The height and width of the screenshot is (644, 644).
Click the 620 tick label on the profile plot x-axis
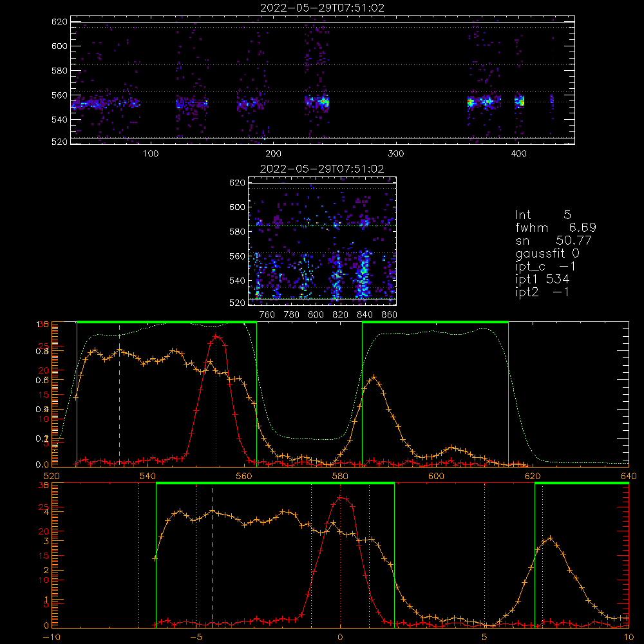pyautogui.click(x=533, y=476)
